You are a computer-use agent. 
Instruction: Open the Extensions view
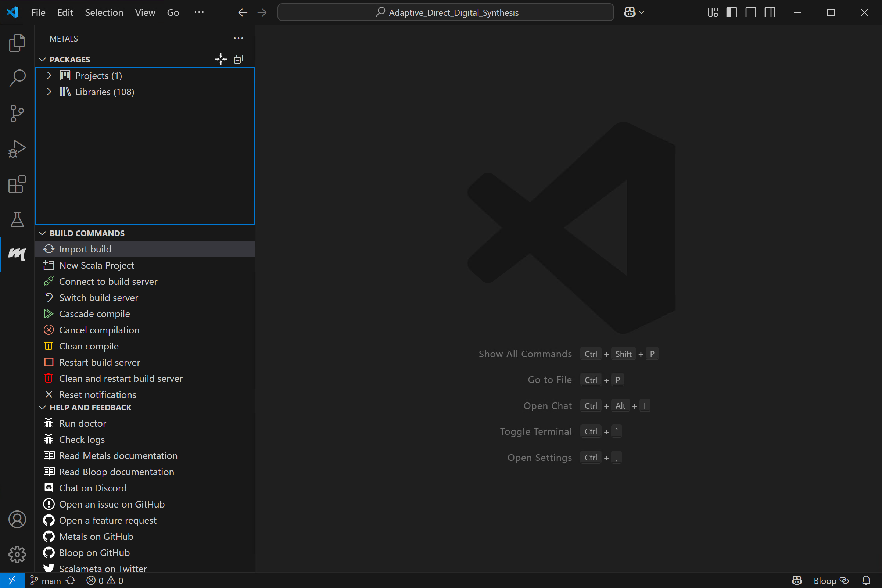point(17,184)
